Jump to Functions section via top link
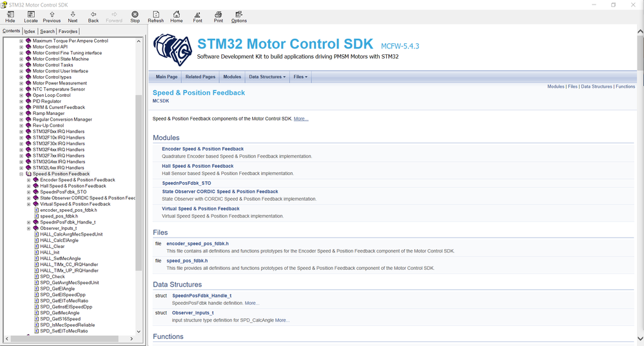The image size is (644, 346). click(625, 86)
